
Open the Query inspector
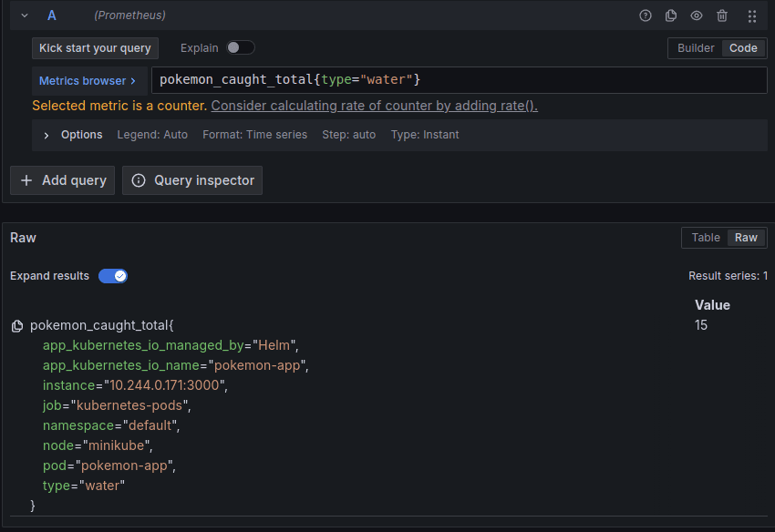(192, 180)
